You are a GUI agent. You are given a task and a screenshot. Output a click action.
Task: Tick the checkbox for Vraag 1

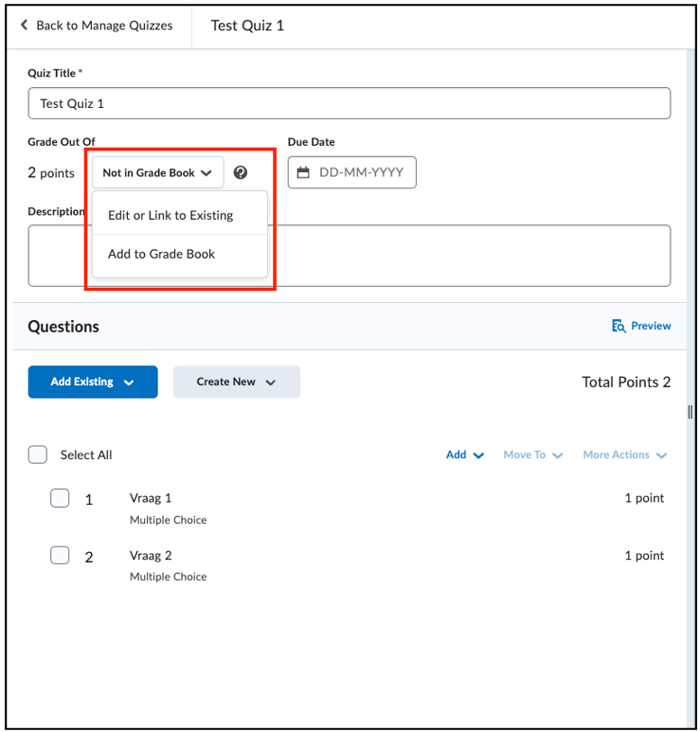[60, 498]
